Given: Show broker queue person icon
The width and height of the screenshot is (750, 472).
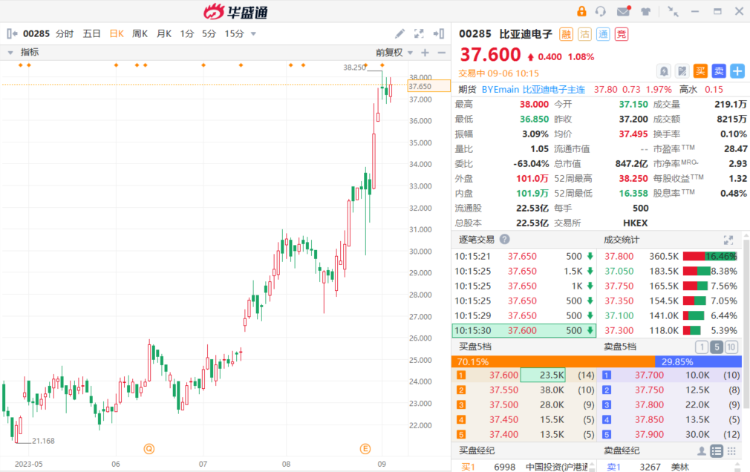Looking at the screenshot, I should [701, 450].
